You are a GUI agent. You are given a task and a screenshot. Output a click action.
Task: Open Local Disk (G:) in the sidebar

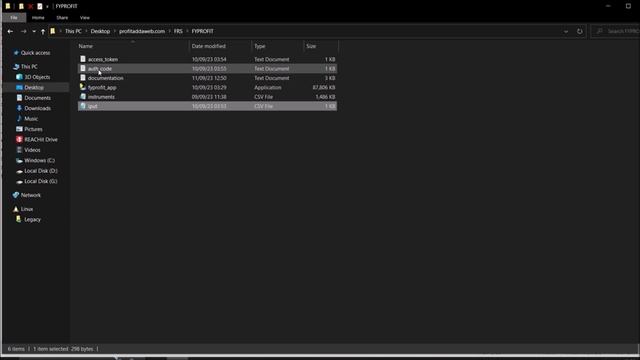coord(41,181)
